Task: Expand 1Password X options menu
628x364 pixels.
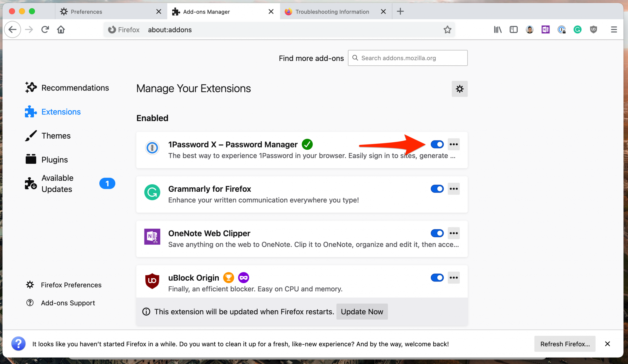Action: (x=454, y=144)
